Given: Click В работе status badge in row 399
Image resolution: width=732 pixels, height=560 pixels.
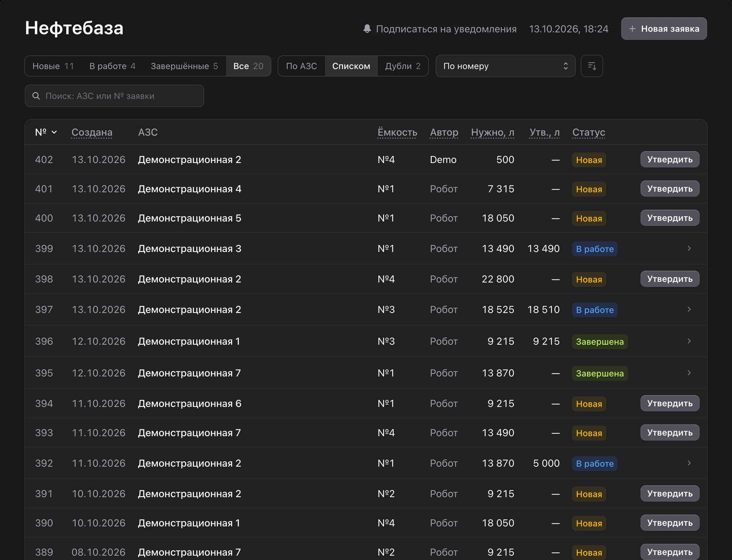Looking at the screenshot, I should point(595,249).
